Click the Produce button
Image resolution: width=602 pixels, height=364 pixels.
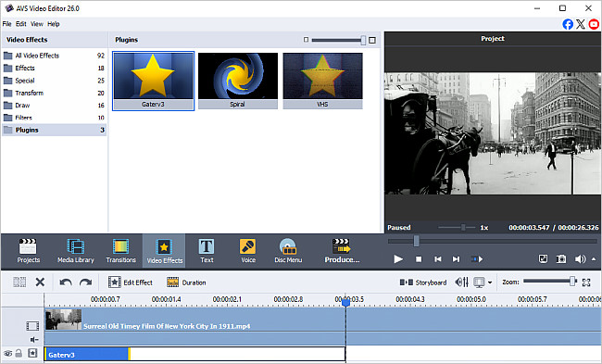pyautogui.click(x=342, y=251)
